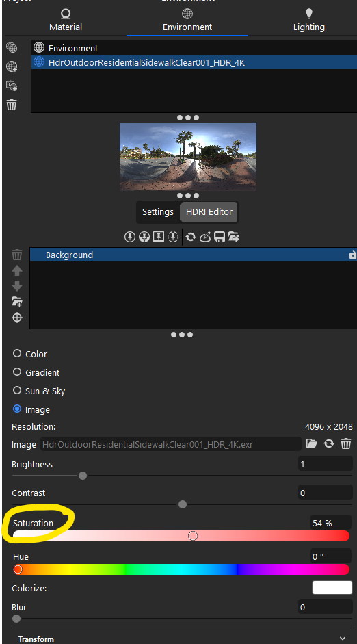Image resolution: width=357 pixels, height=644 pixels.
Task: Click the Saturation slider handle
Action: pyautogui.click(x=193, y=536)
